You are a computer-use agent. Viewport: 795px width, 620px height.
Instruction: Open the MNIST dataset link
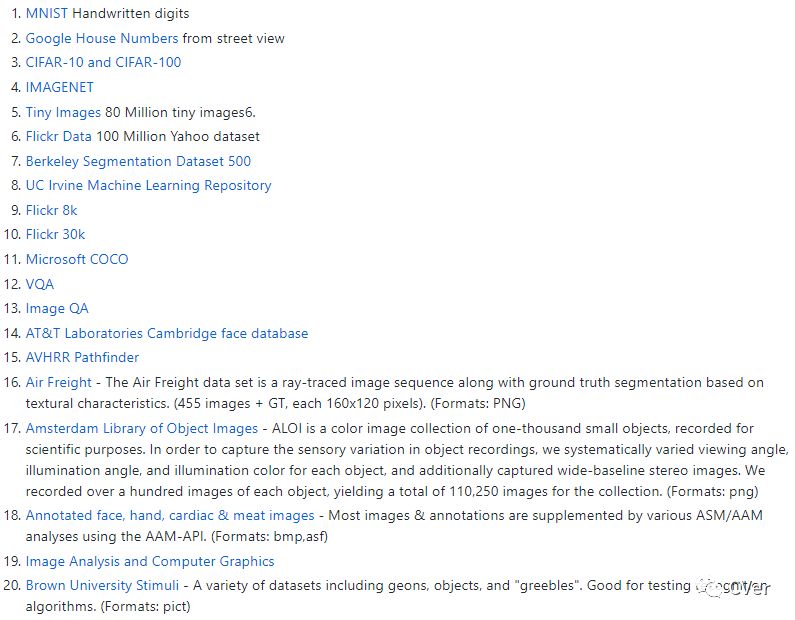click(47, 14)
